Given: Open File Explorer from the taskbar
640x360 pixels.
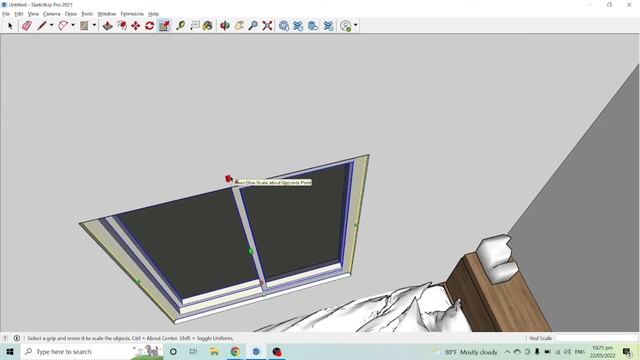Looking at the screenshot, I should click(x=214, y=351).
